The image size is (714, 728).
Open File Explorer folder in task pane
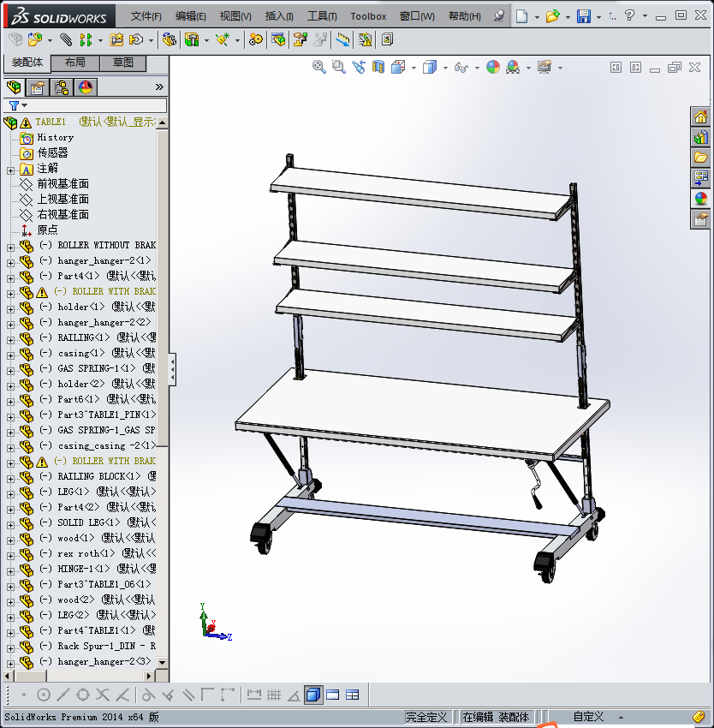point(700,158)
